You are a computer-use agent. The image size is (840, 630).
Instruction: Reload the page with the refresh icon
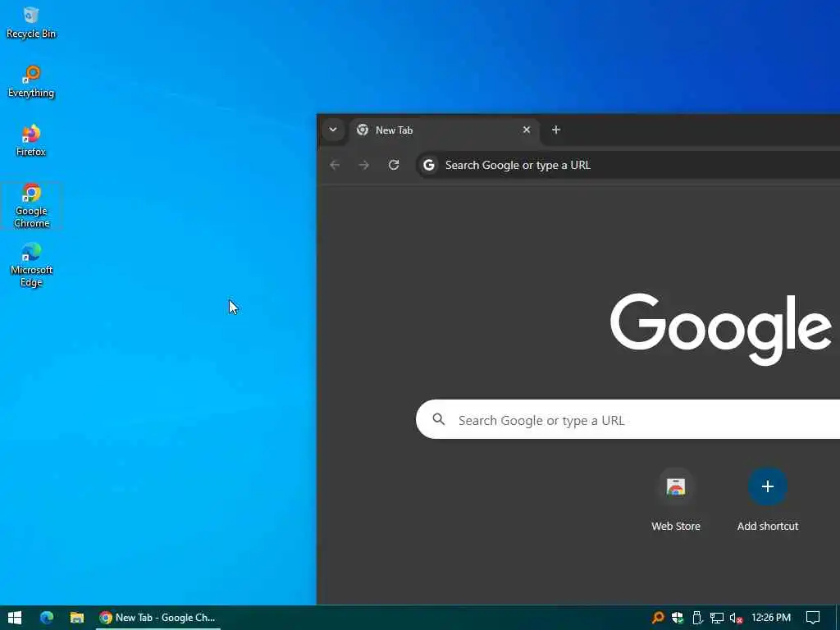tap(394, 165)
